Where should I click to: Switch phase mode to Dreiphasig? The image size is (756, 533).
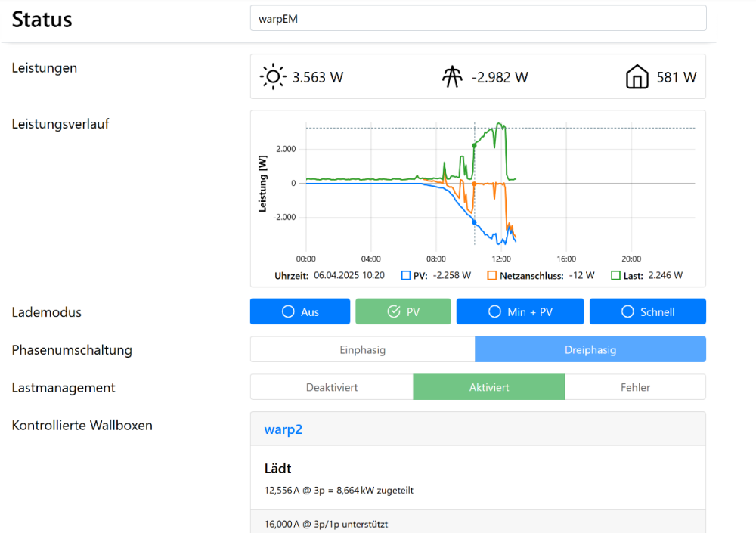click(590, 349)
